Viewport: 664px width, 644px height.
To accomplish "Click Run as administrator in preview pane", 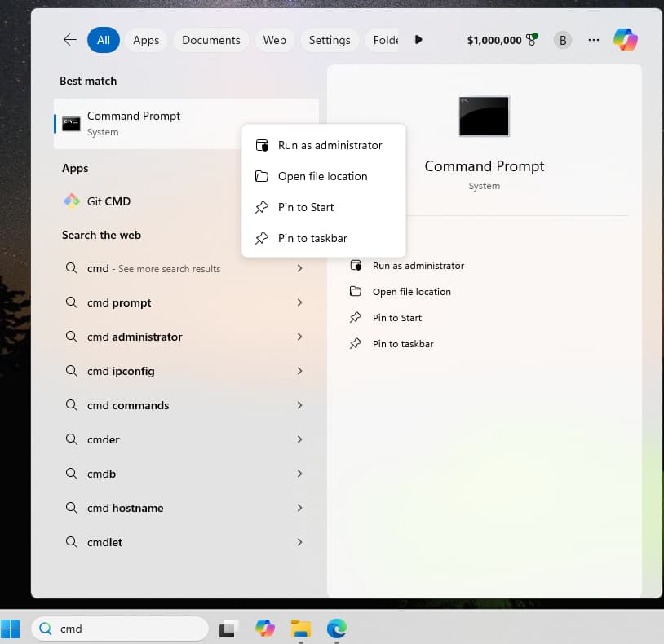I will (x=407, y=266).
